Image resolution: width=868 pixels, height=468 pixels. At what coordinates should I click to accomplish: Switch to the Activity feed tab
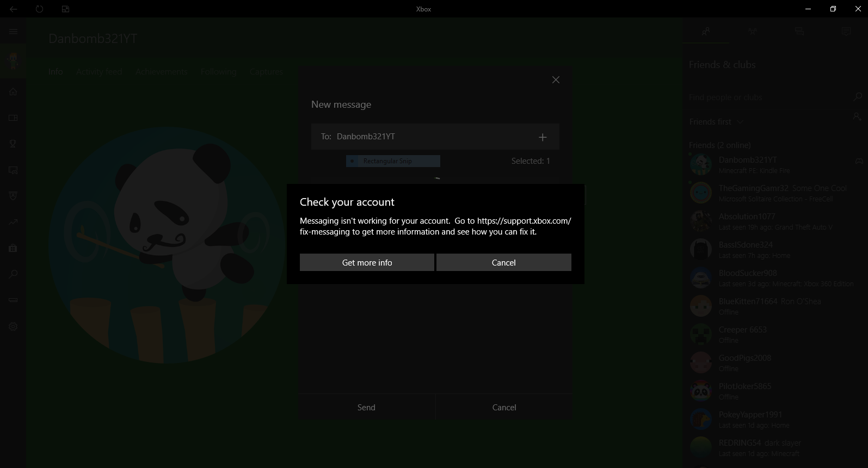[x=99, y=72]
